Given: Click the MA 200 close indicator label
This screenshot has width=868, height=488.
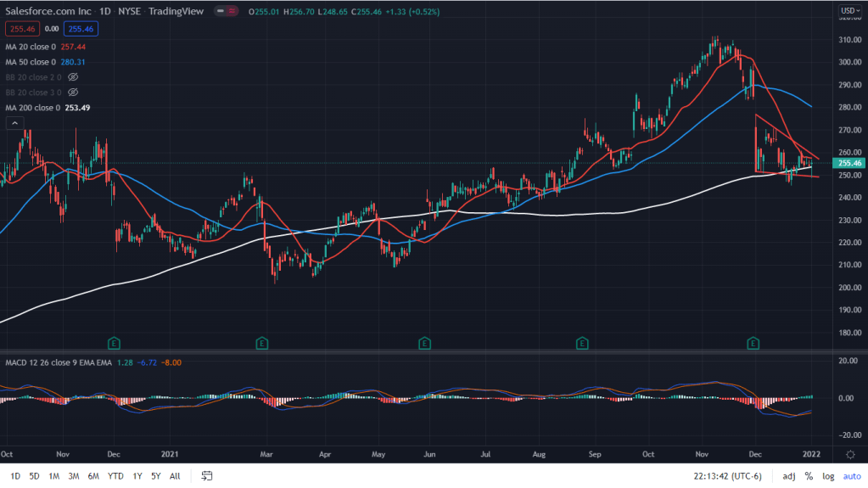Looking at the screenshot, I should tap(32, 107).
